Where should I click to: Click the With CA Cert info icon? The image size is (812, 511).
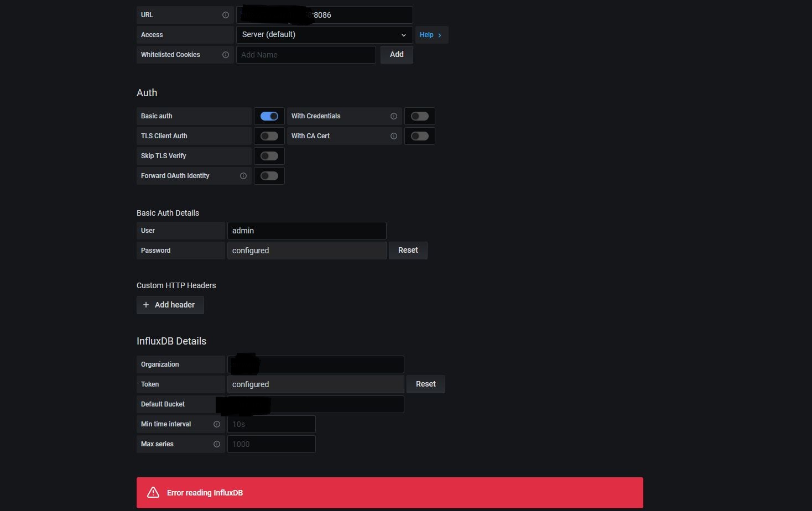point(393,135)
